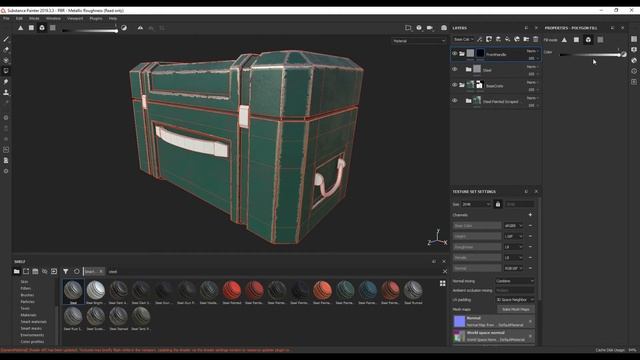
Task: Select the first Steel material thumbnail in Shelf
Action: click(x=73, y=291)
